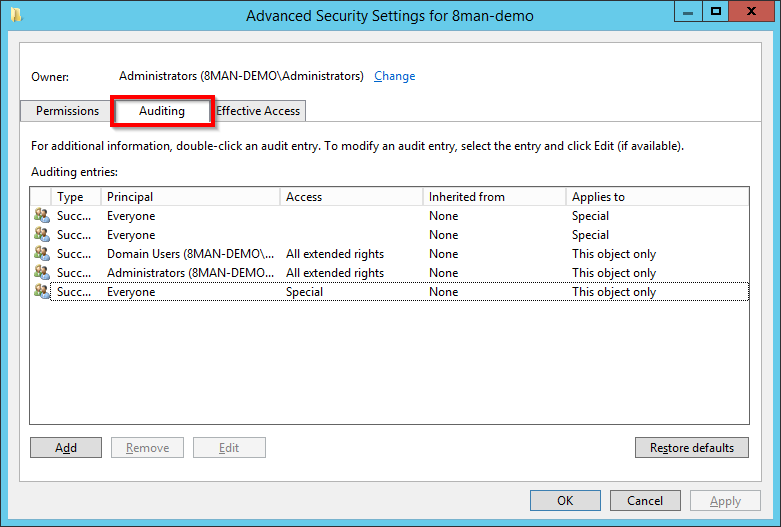This screenshot has height=527, width=781.
Task: Sort entries by Principal column header
Action: (190, 197)
